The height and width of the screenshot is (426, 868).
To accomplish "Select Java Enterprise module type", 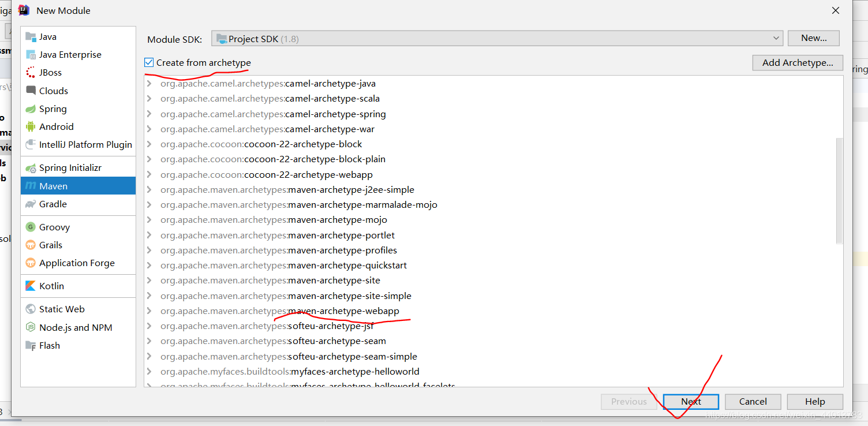I will (78, 54).
